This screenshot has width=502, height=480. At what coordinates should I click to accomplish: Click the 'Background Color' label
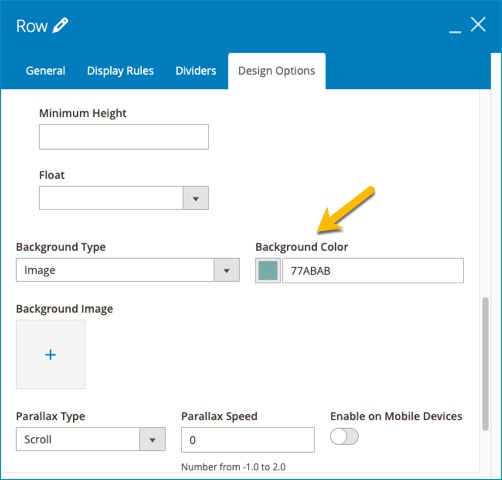point(302,247)
